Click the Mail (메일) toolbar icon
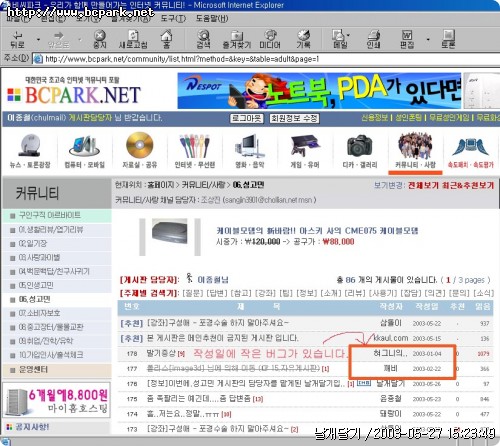The width and height of the screenshot is (500, 446). pyautogui.click(x=339, y=39)
